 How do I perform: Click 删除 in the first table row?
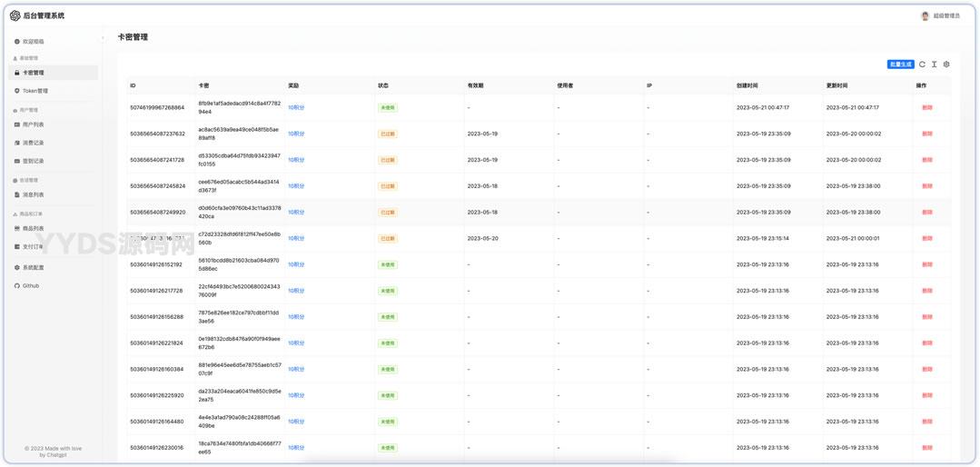pos(926,107)
